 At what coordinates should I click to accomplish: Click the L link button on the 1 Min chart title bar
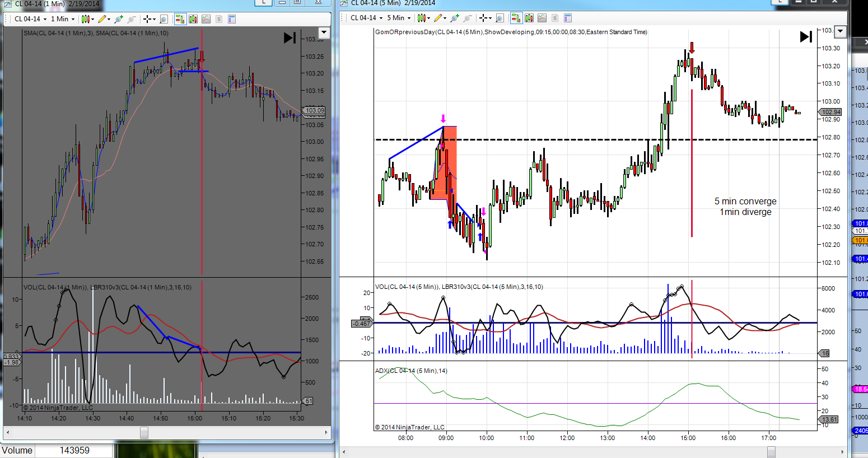[x=263, y=2]
